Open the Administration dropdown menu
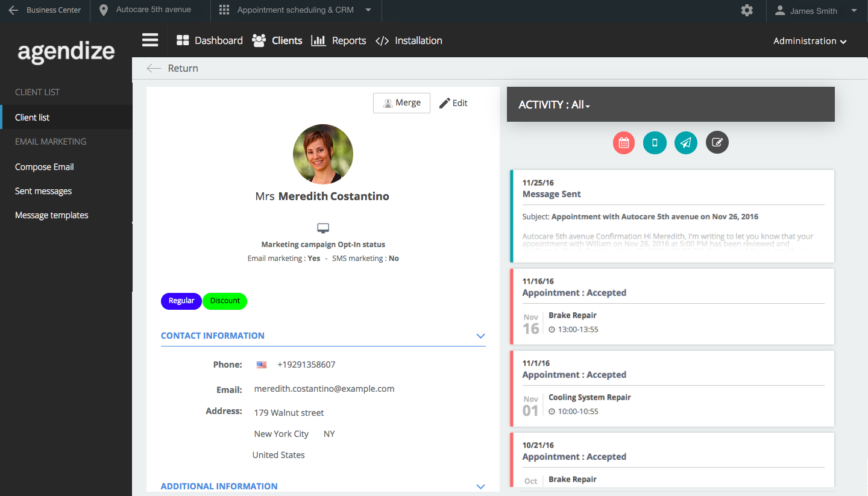Viewport: 868px width, 496px height. coord(810,41)
